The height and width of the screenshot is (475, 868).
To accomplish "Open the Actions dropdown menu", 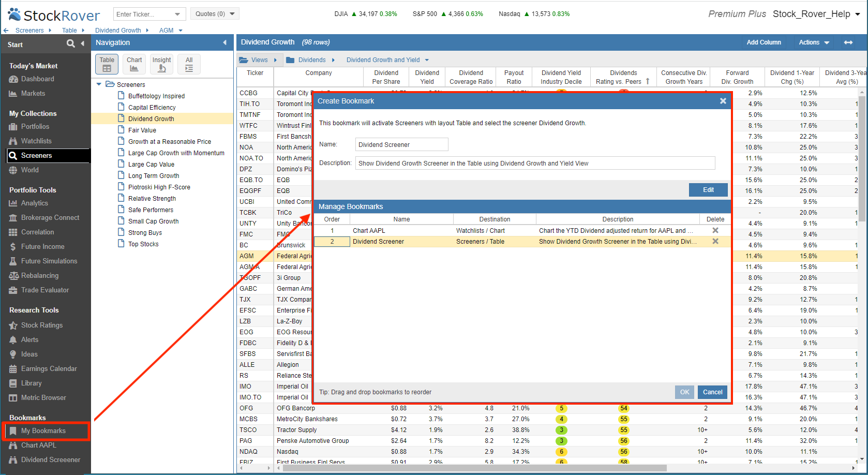I will pyautogui.click(x=814, y=42).
